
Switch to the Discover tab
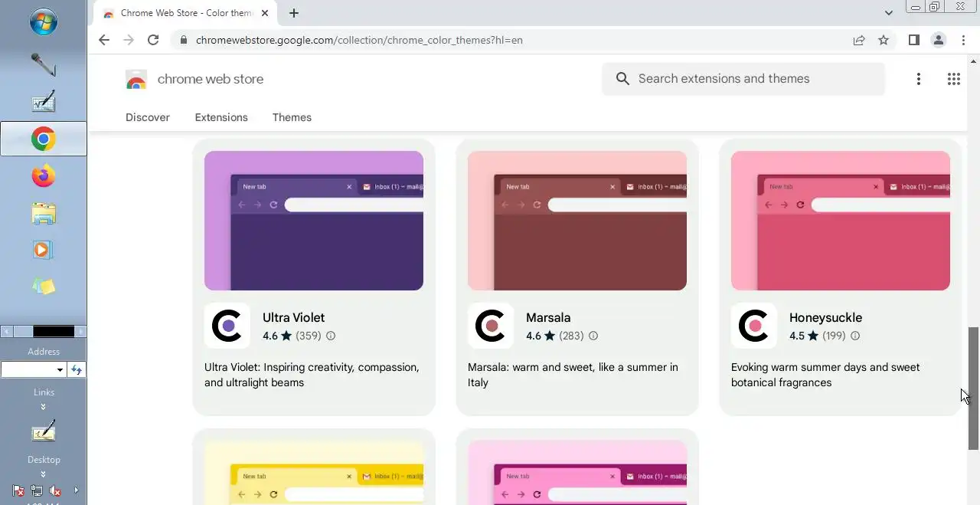(x=148, y=117)
